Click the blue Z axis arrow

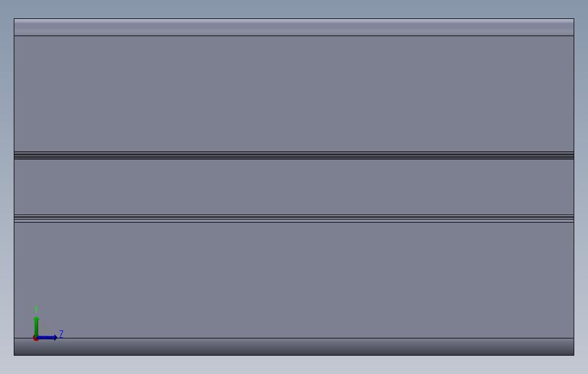pos(47,338)
